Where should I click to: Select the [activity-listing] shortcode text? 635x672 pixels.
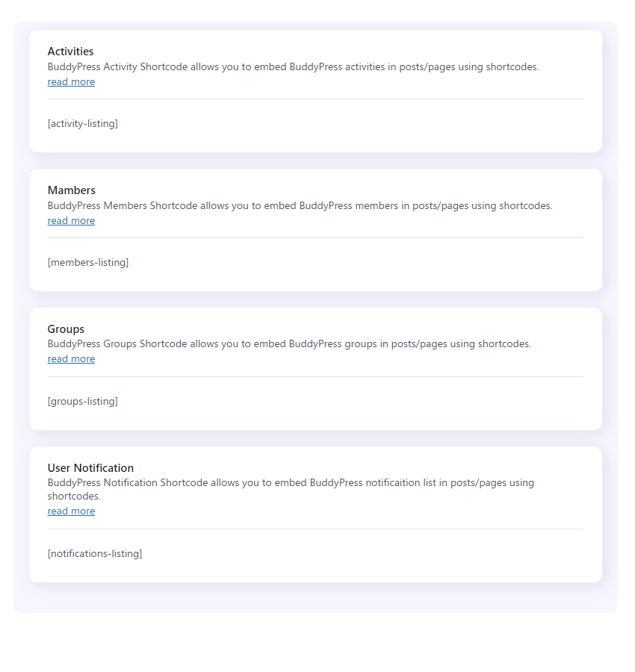pyautogui.click(x=82, y=123)
